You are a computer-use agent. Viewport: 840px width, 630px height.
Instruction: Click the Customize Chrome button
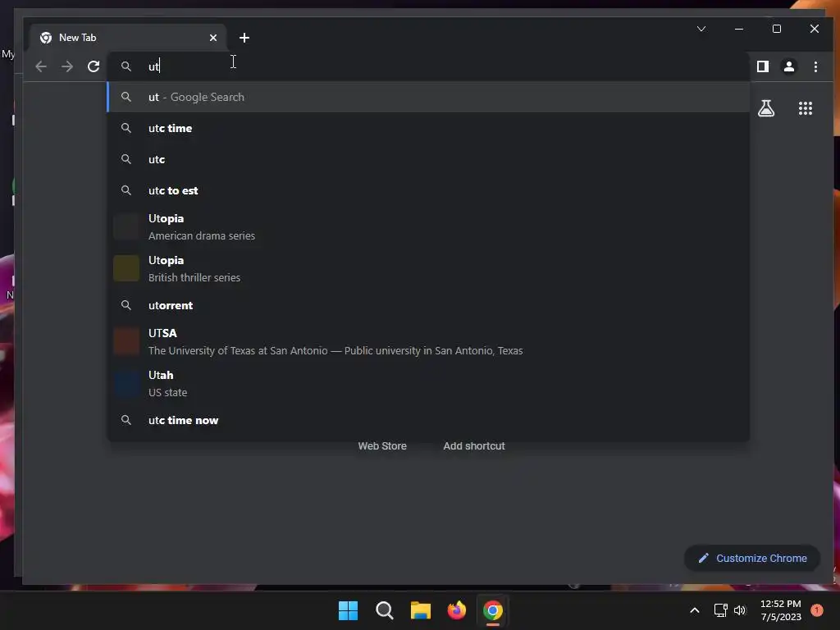coord(752,558)
